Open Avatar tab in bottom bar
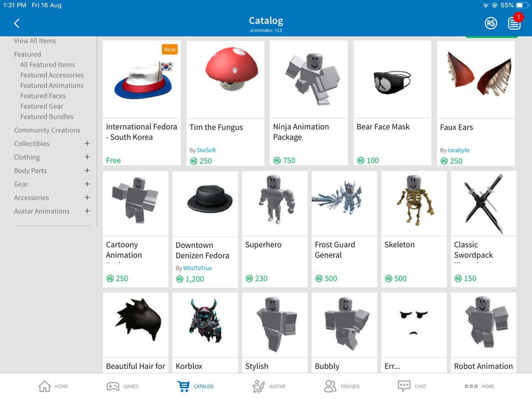The image size is (532, 399). 270,386
